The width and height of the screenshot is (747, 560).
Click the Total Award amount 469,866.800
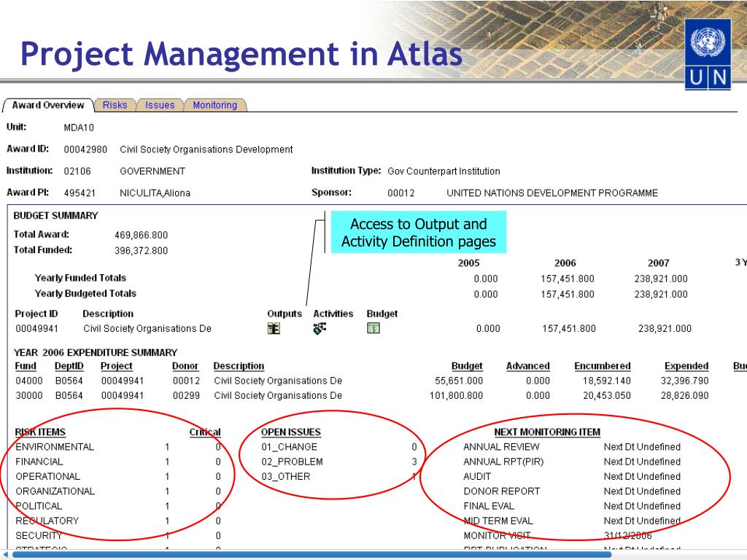(x=141, y=236)
